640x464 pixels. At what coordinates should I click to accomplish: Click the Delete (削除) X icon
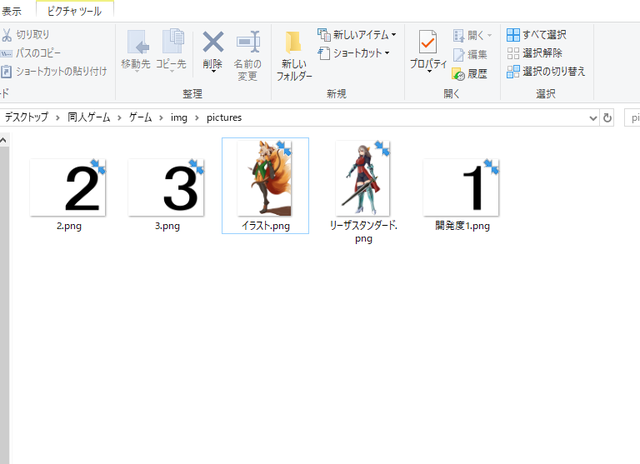(213, 42)
